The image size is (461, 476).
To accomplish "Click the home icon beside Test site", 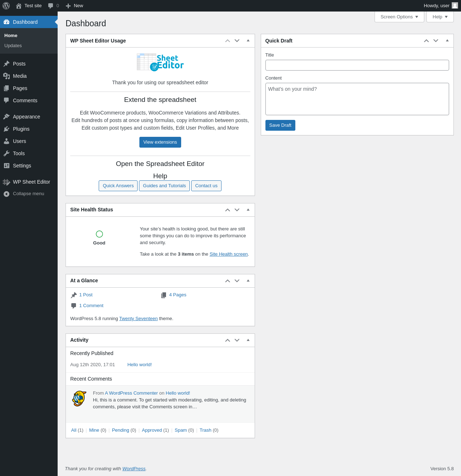I will 19,6.
